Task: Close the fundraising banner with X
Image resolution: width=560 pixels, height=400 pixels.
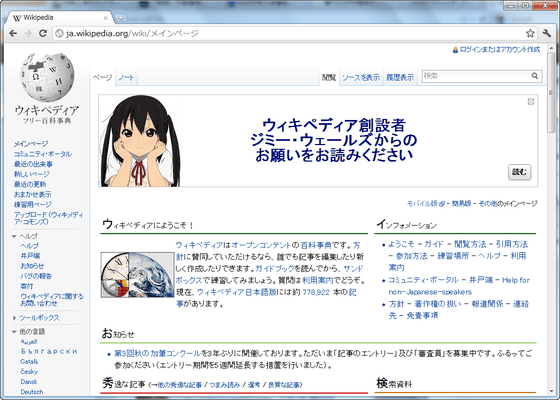Action: pos(531,102)
